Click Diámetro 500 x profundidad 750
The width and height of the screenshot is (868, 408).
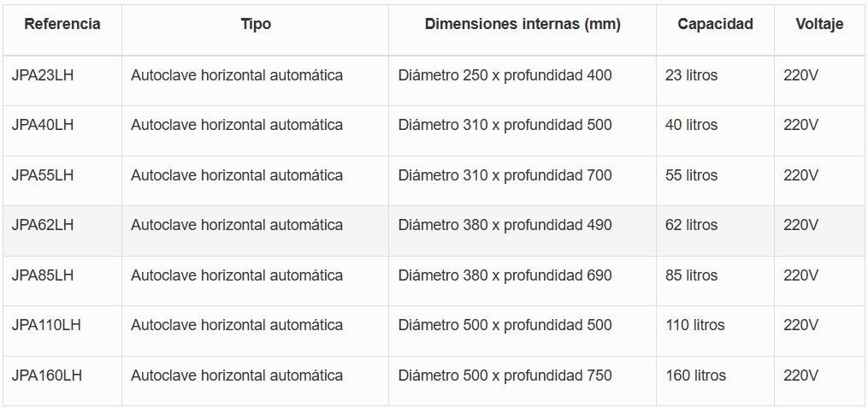pyautogui.click(x=505, y=375)
